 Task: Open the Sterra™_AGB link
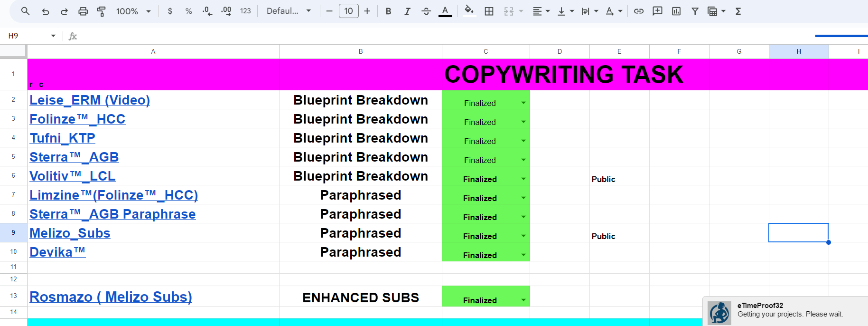74,157
